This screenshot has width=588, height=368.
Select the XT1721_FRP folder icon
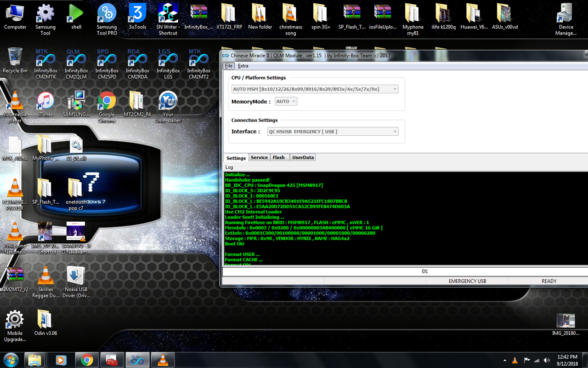point(229,17)
